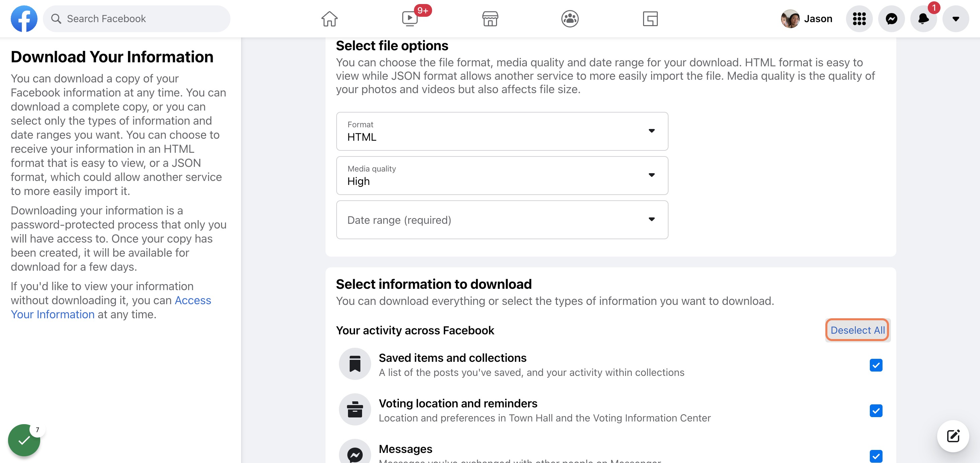
Task: Click the Select file options heading
Action: 392,46
